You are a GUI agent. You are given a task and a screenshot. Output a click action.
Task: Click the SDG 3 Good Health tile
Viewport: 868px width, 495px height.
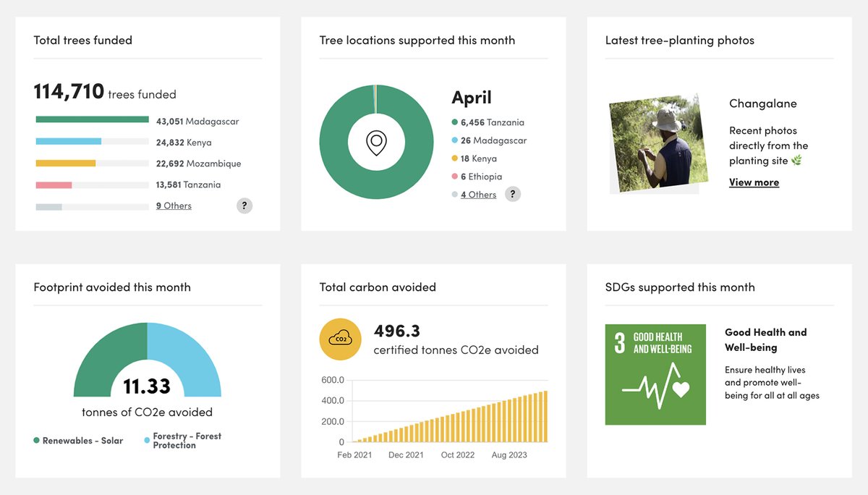coord(655,374)
